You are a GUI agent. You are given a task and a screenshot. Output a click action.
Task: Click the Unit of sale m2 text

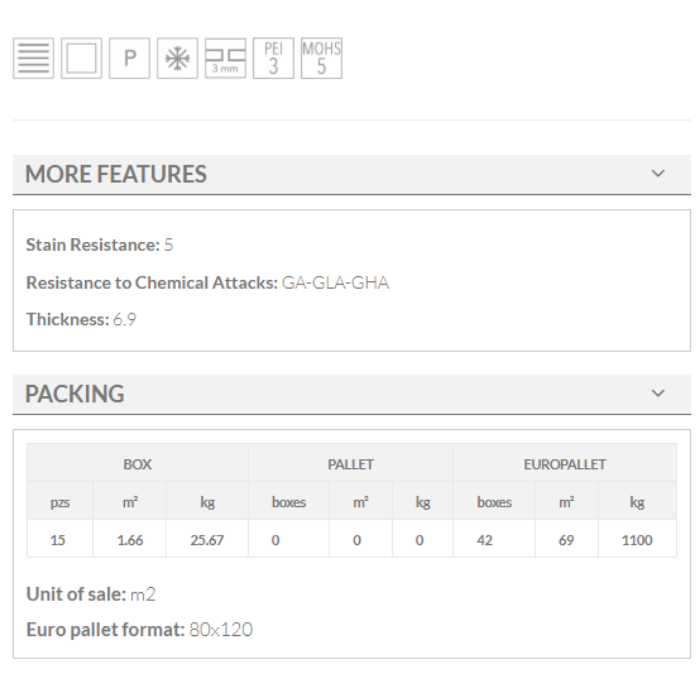pos(91,595)
